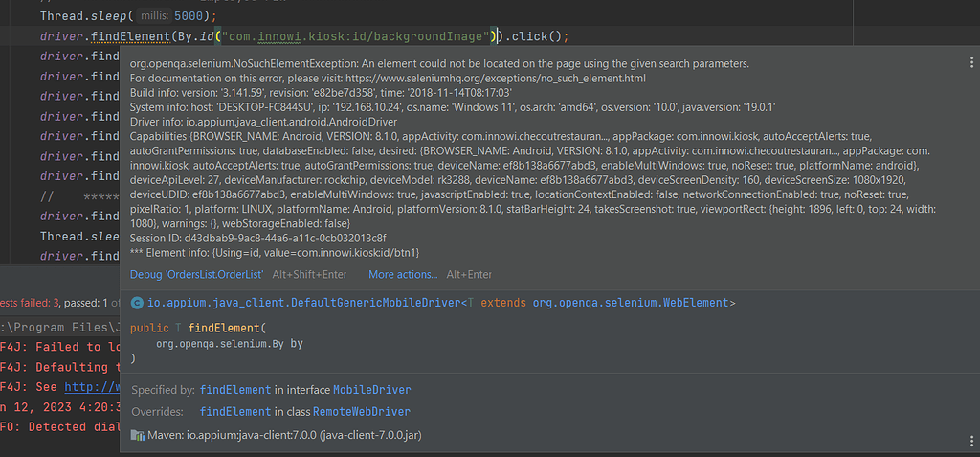The width and height of the screenshot is (980, 457).
Task: Click the Maven library icon
Action: [x=137, y=436]
